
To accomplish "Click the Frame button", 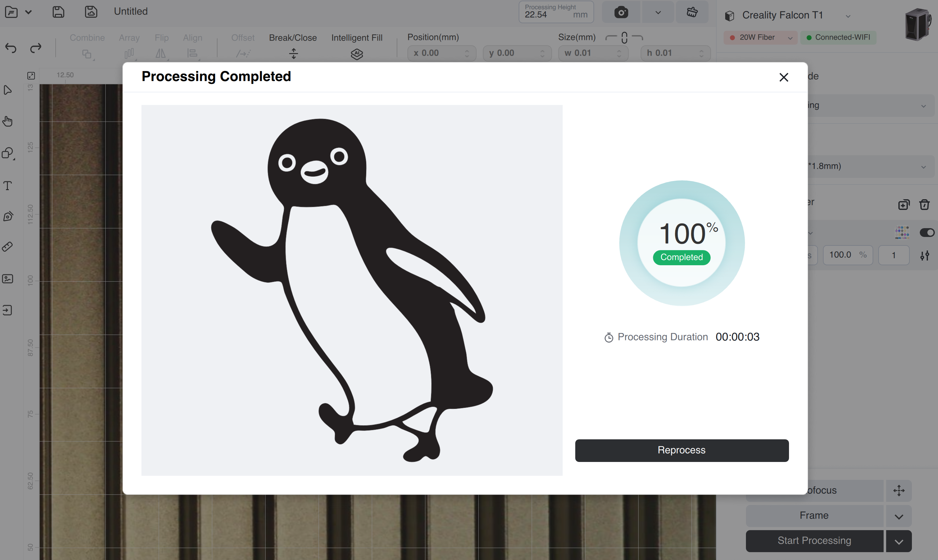I will coord(814,516).
